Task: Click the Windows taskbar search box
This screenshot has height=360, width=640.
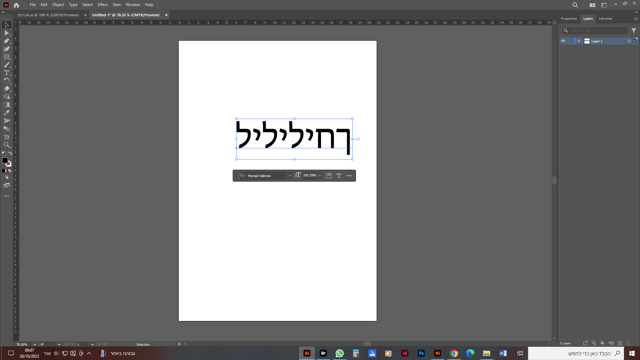Action: click(x=576, y=353)
